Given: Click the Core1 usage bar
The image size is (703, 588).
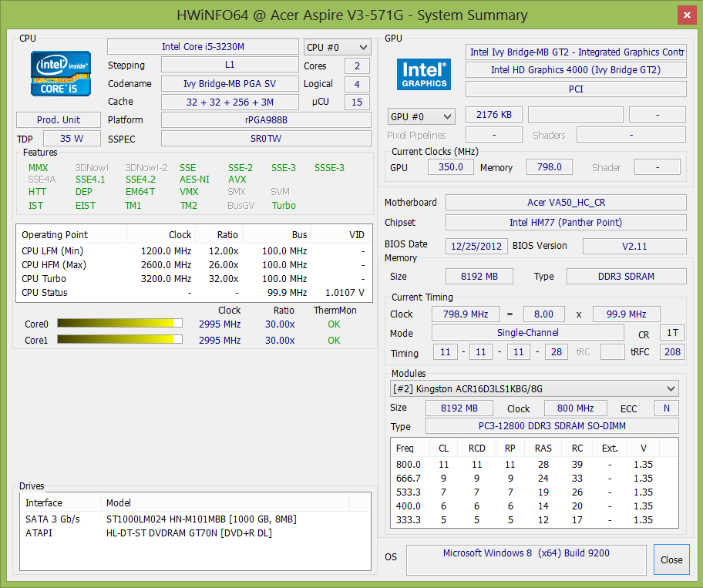Looking at the screenshot, I should point(119,340).
